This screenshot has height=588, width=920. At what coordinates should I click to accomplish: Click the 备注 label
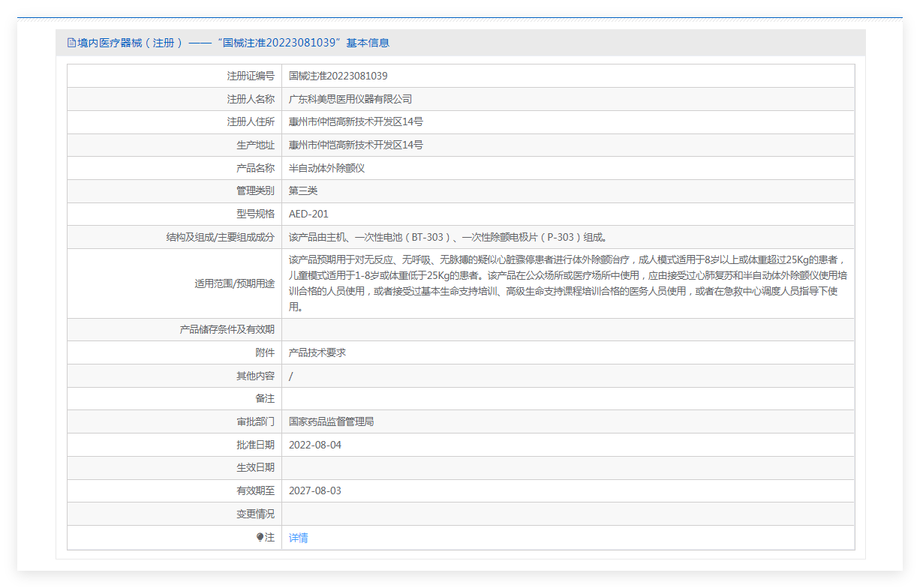click(x=265, y=398)
